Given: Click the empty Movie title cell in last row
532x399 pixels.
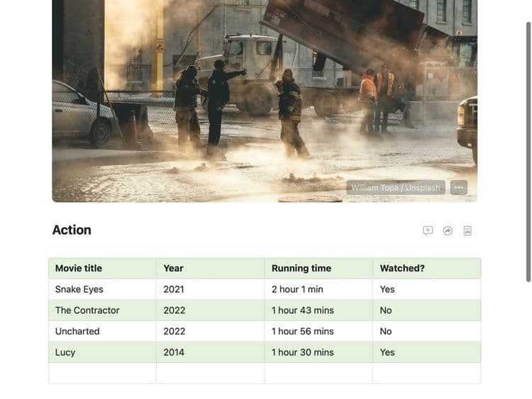Looking at the screenshot, I should tap(102, 373).
